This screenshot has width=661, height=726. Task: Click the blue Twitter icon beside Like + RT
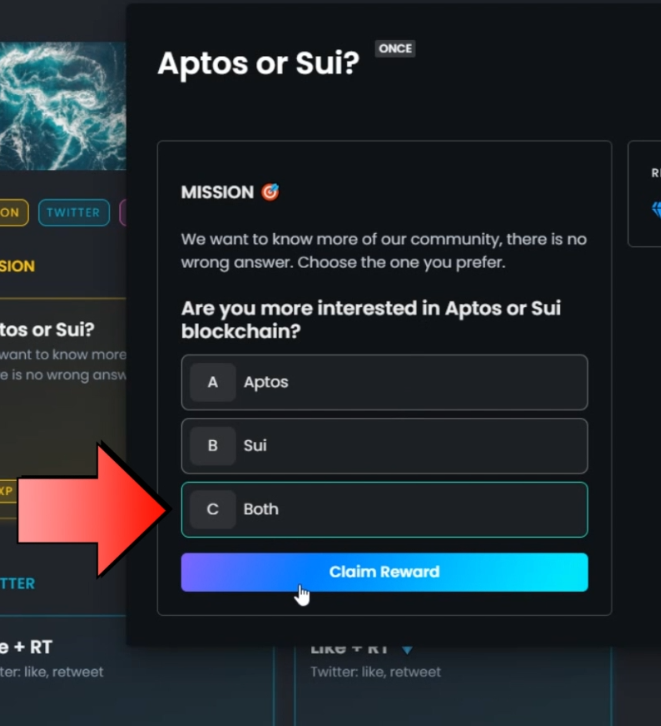[x=407, y=649]
